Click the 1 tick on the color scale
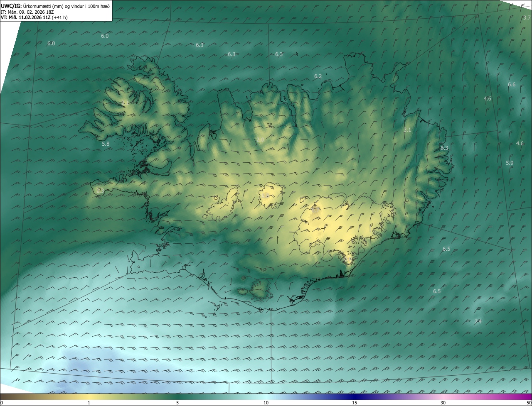 point(89,403)
